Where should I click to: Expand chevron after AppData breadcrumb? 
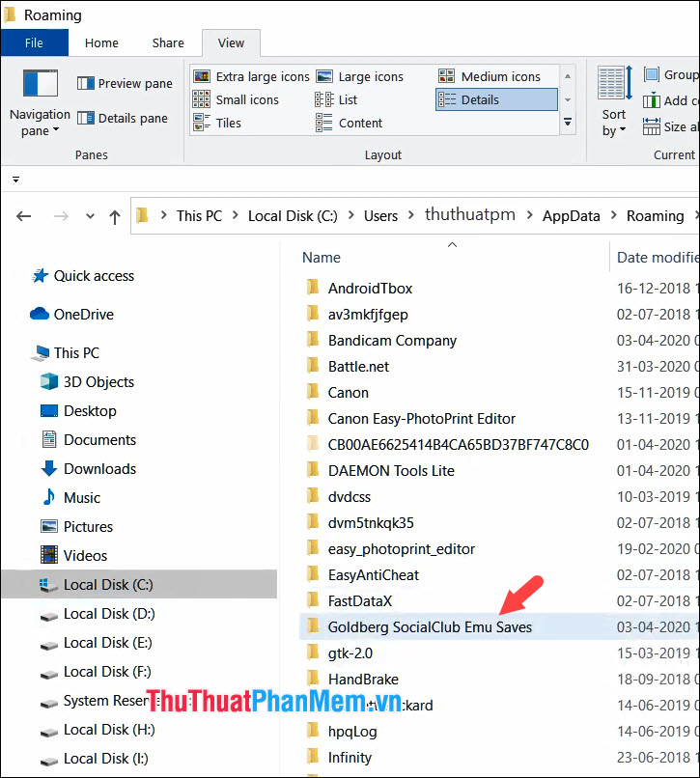pos(614,215)
